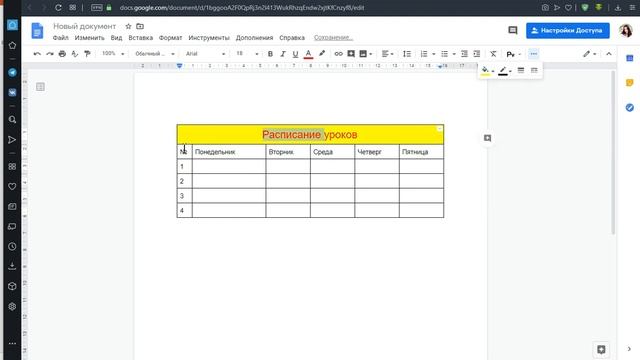Viewport: 640px width, 360px height.
Task: Open the Дополнения menu
Action: click(x=254, y=38)
